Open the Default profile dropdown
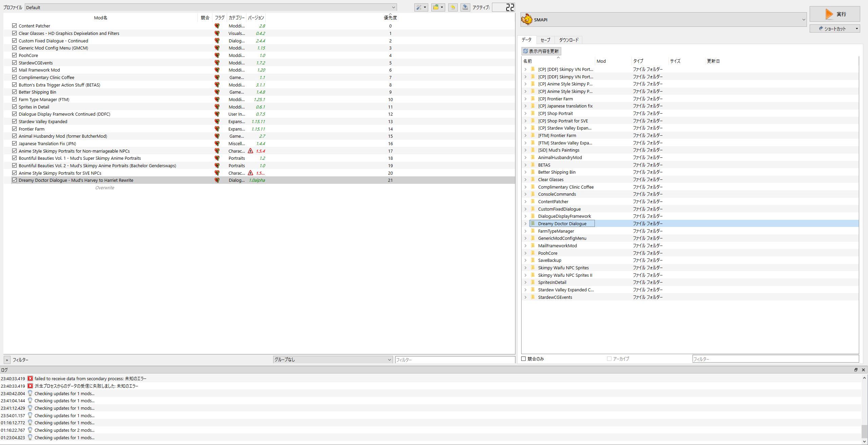The image size is (868, 445). 210,7
